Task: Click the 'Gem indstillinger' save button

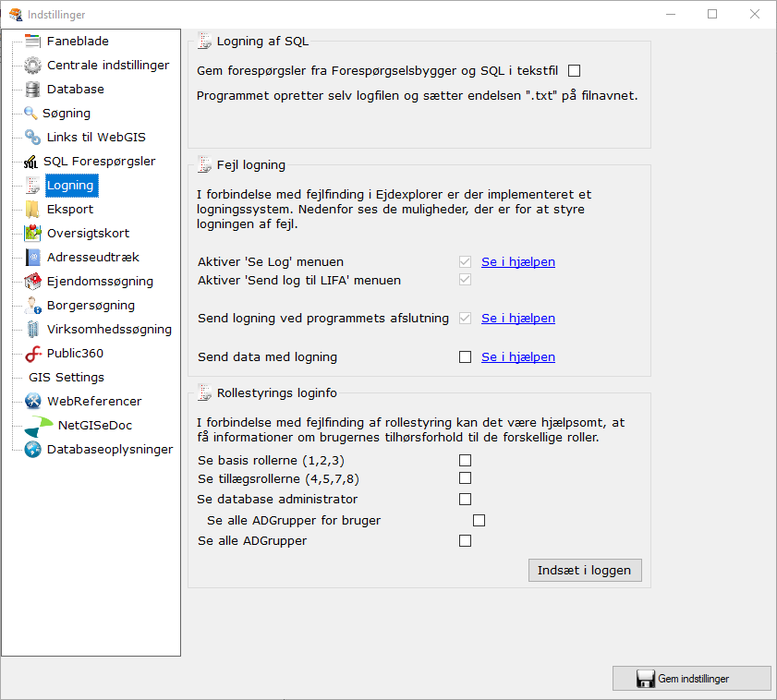Action: (691, 679)
